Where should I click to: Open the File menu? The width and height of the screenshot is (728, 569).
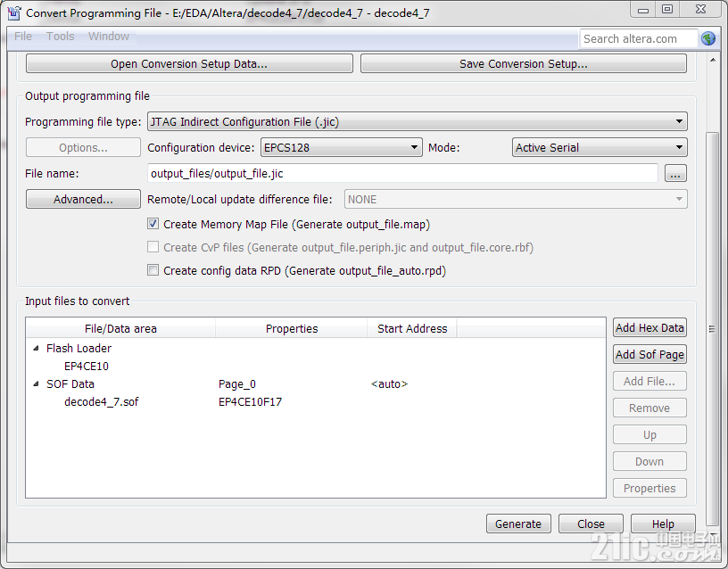point(23,37)
